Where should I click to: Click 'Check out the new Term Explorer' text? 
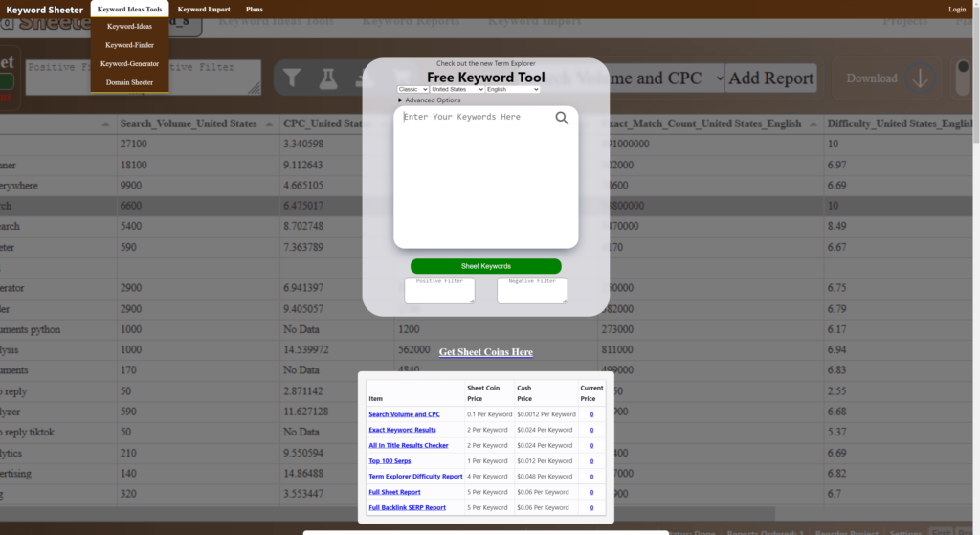coord(485,63)
